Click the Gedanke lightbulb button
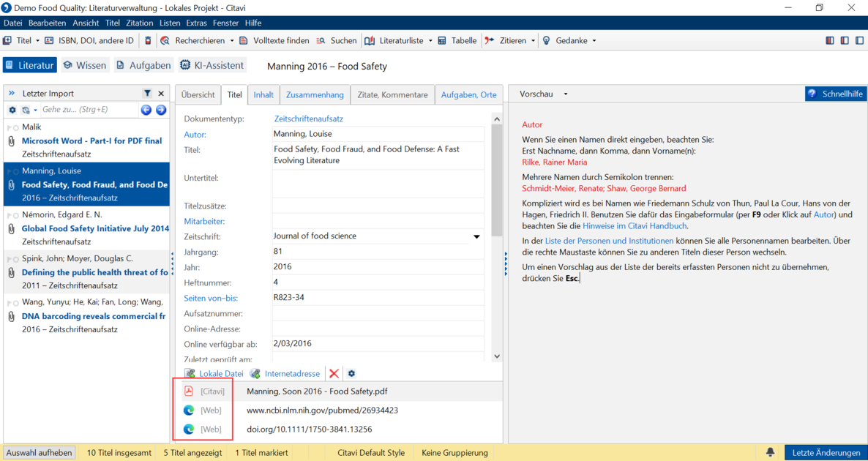868x461 pixels. (x=565, y=40)
